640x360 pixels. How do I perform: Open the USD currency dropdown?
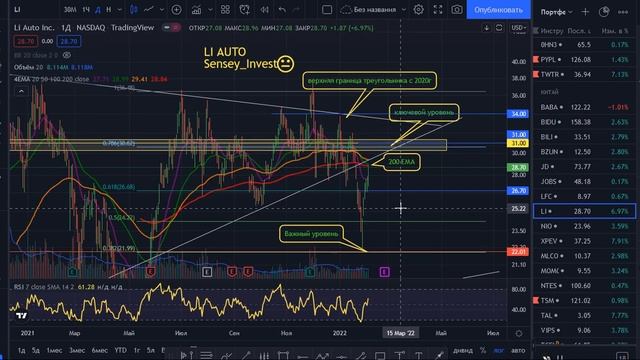pos(519,28)
